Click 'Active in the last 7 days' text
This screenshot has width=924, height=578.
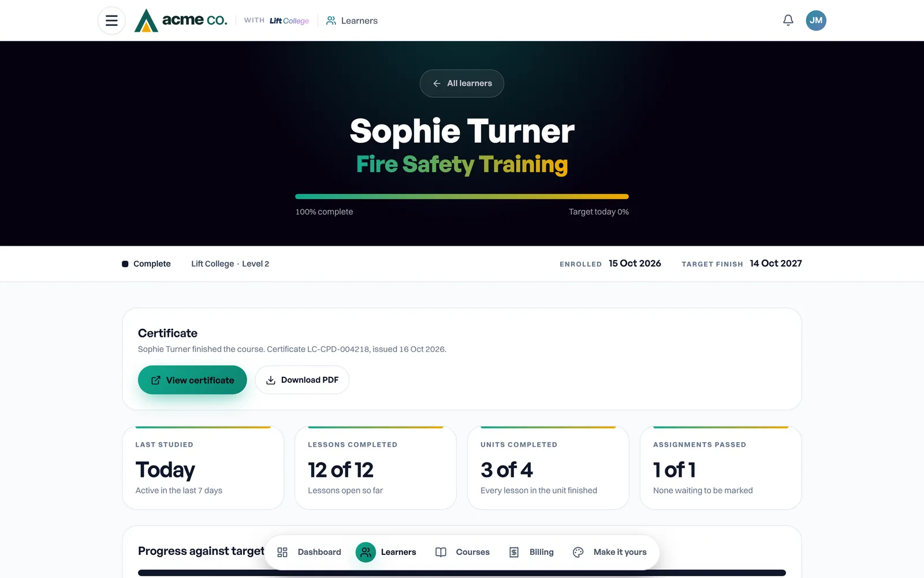click(x=179, y=491)
